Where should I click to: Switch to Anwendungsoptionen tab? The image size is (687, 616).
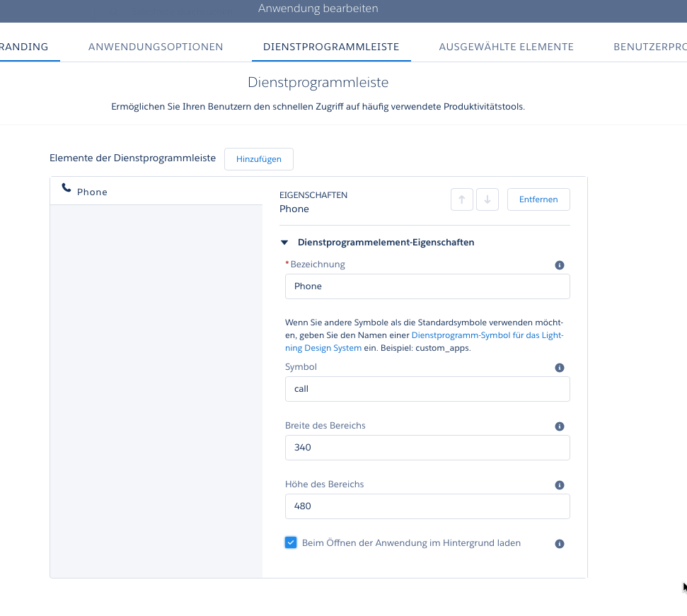[156, 47]
